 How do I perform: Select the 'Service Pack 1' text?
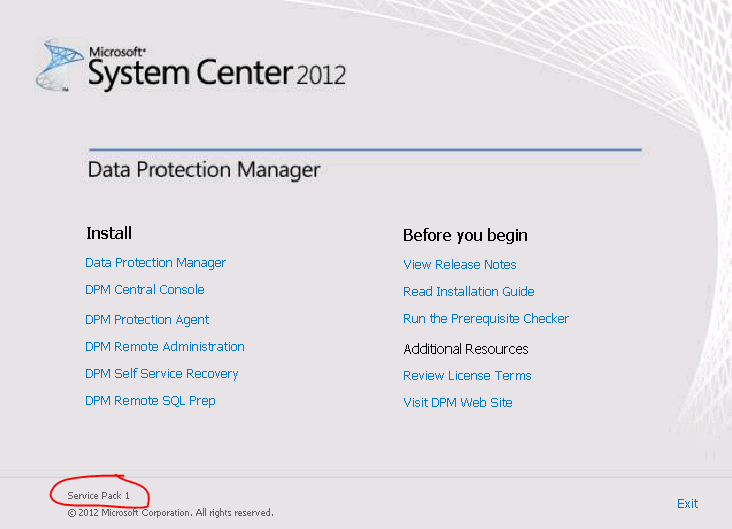pos(99,495)
